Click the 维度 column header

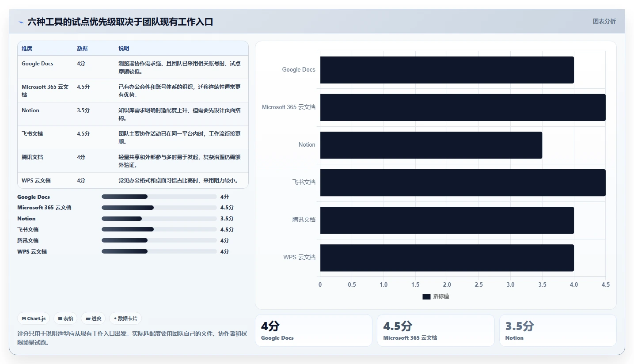[27, 49]
